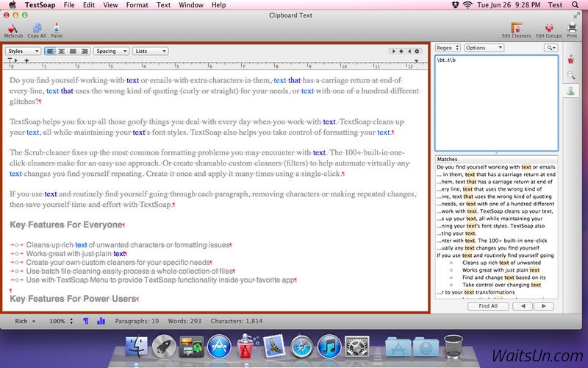Image resolution: width=588 pixels, height=368 pixels.
Task: Click the Dropbox menu bar icon
Action: coord(455,5)
